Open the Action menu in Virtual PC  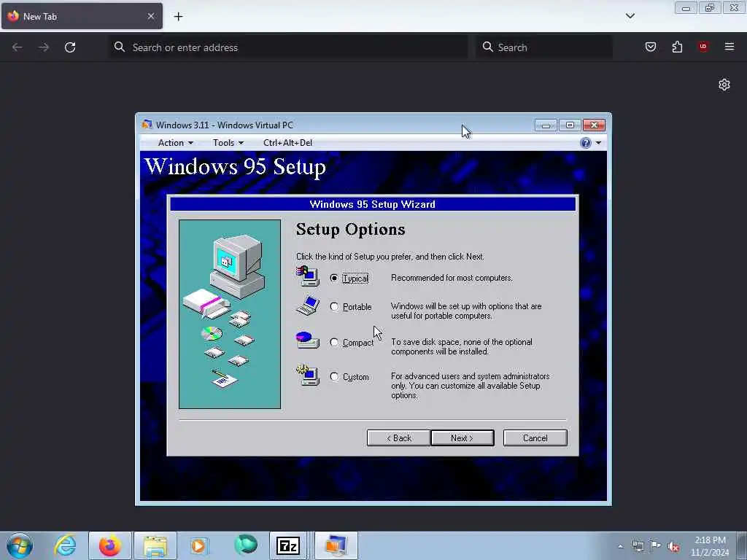coord(175,143)
